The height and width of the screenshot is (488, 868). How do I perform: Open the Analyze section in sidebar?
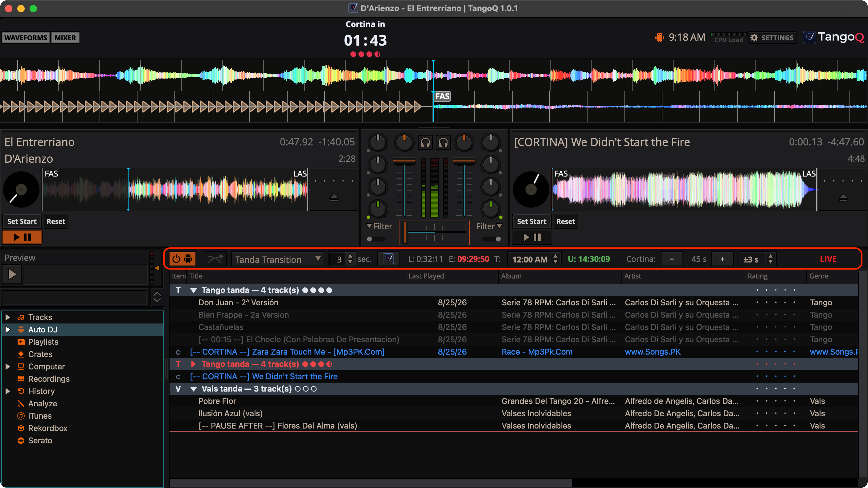(43, 404)
